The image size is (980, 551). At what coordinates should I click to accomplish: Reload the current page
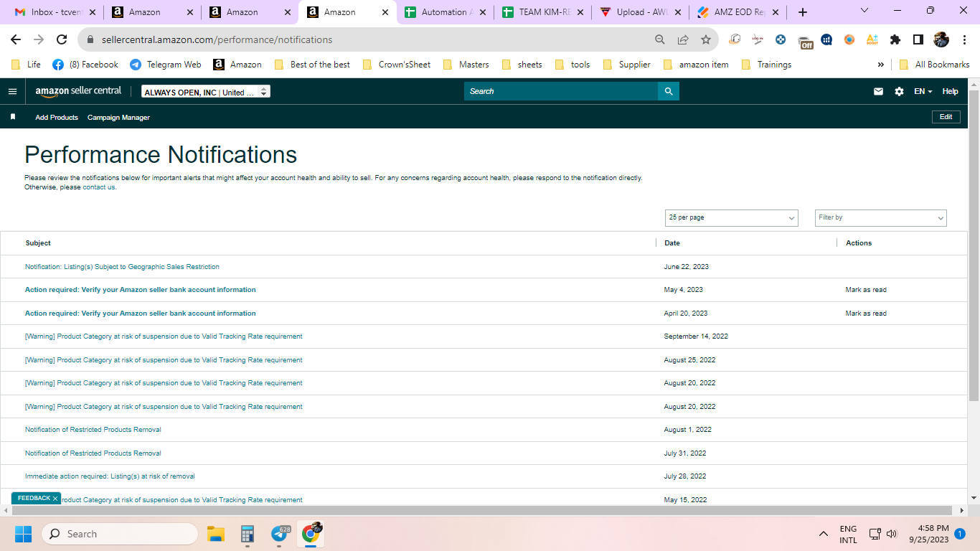[62, 39]
